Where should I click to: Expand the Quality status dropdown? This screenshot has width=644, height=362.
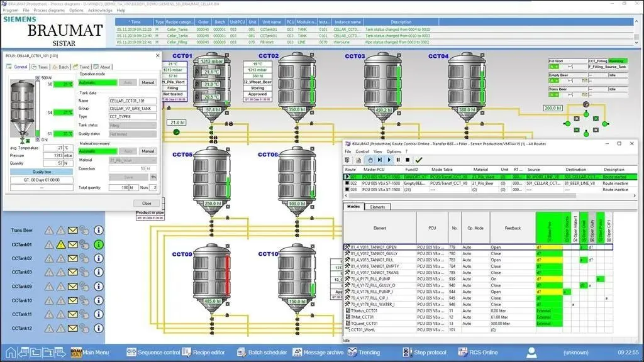pos(132,134)
